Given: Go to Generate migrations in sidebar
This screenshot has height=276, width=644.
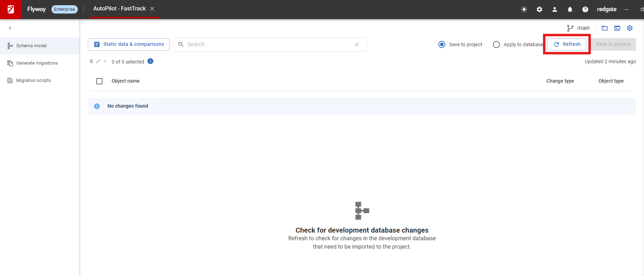Looking at the screenshot, I should coord(37,63).
